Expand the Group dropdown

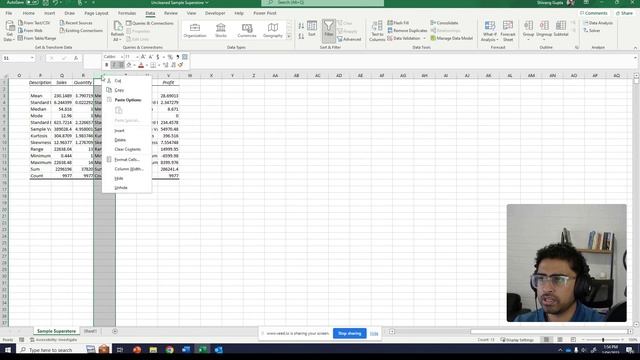(x=528, y=39)
